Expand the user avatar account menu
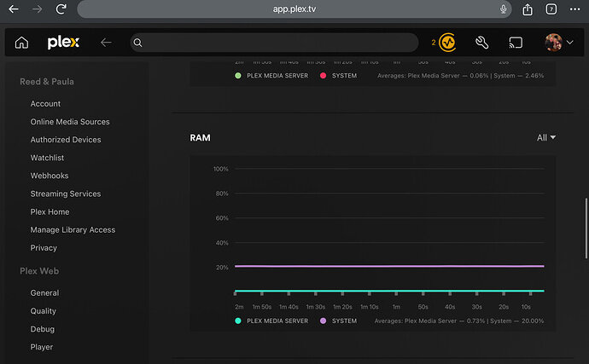 click(x=558, y=43)
